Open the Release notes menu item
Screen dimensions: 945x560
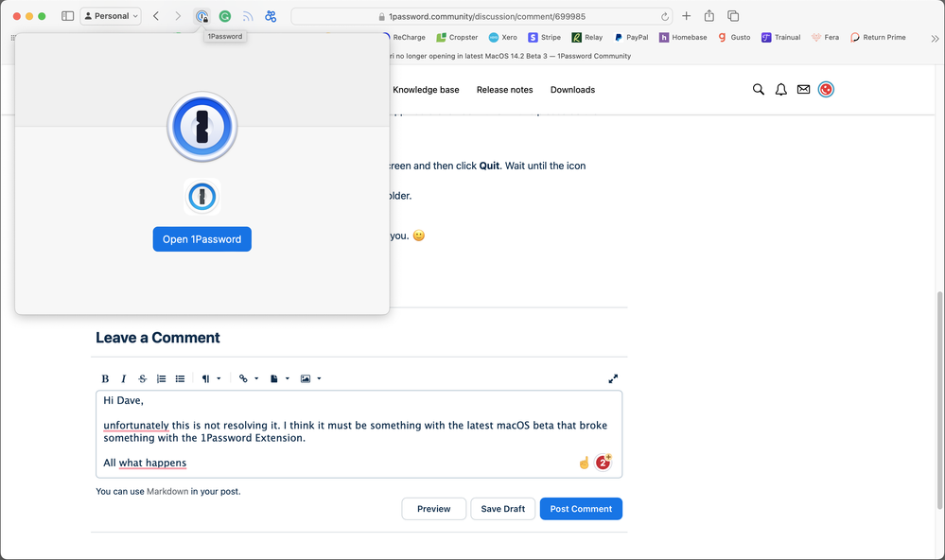(504, 90)
